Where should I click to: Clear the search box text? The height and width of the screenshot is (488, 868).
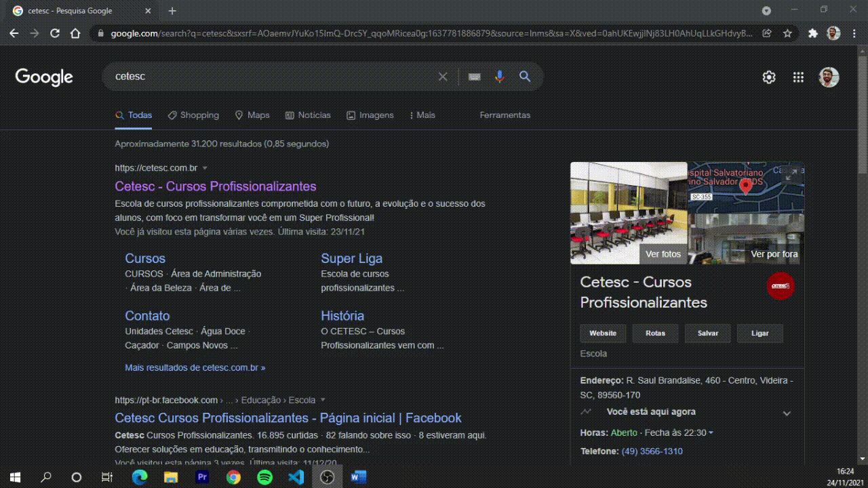[443, 77]
